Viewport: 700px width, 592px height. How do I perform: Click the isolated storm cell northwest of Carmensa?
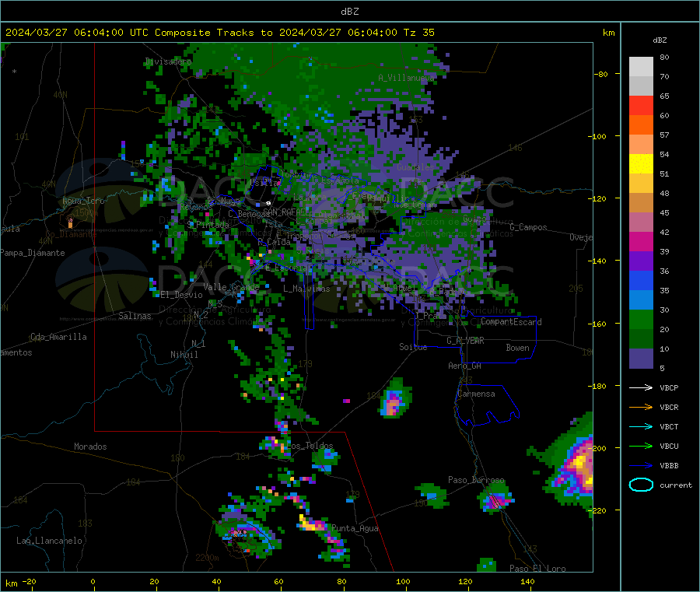(x=394, y=398)
